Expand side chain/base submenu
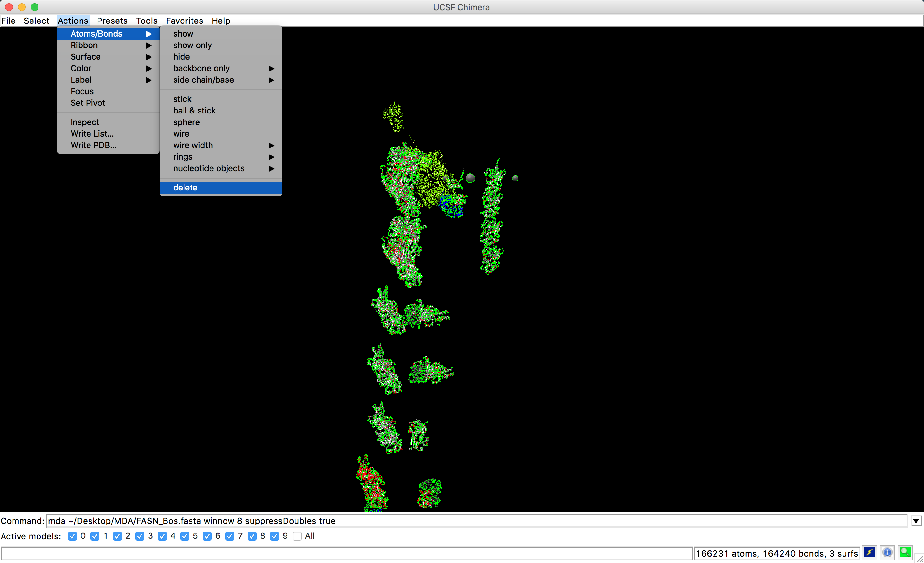The image size is (924, 563). pyautogui.click(x=221, y=80)
